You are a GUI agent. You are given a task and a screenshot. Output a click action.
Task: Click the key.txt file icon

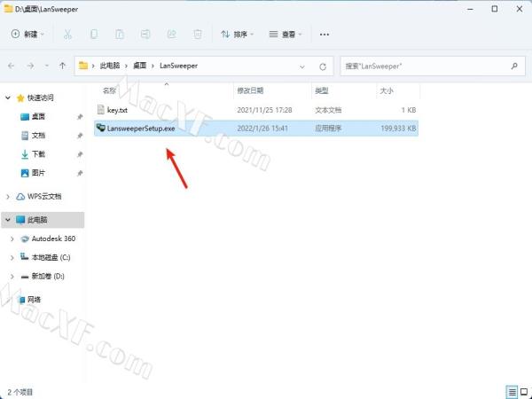coord(101,109)
